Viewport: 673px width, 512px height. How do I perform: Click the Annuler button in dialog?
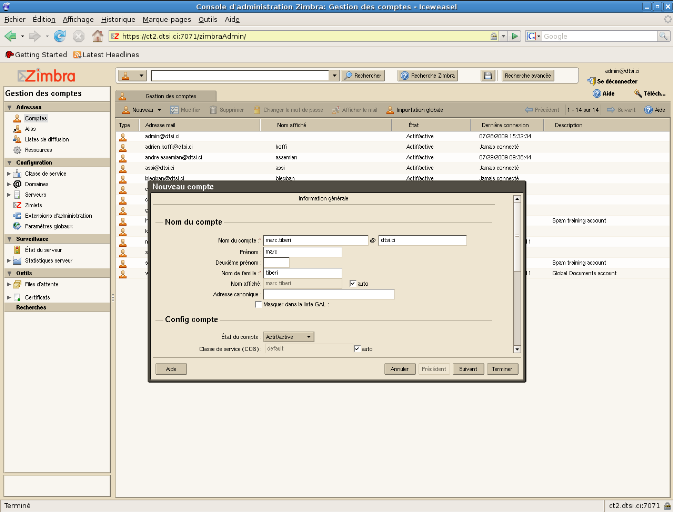[400, 369]
